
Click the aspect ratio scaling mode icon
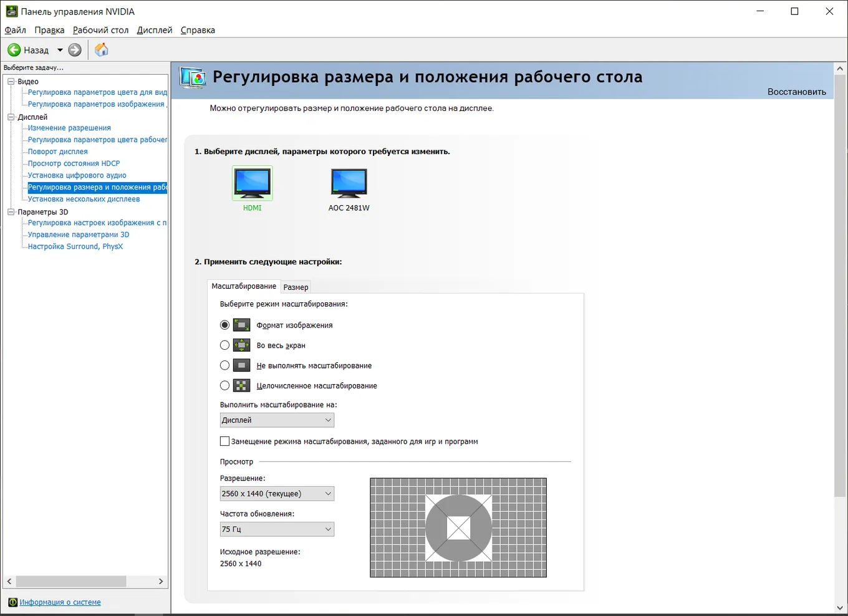coord(241,325)
